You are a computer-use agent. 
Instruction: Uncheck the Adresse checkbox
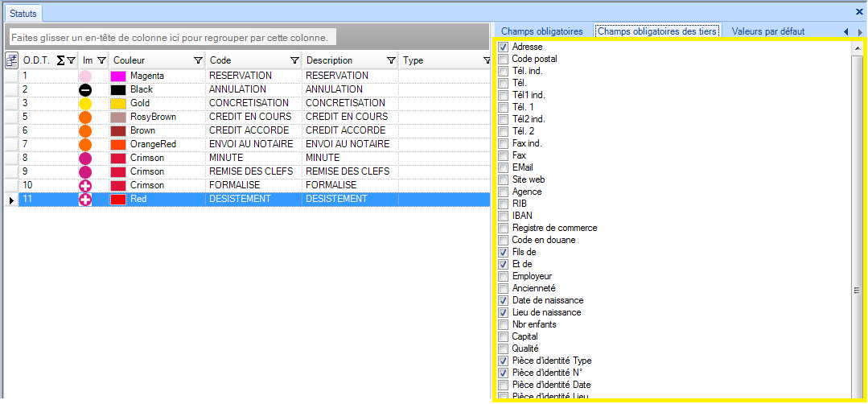pyautogui.click(x=503, y=47)
